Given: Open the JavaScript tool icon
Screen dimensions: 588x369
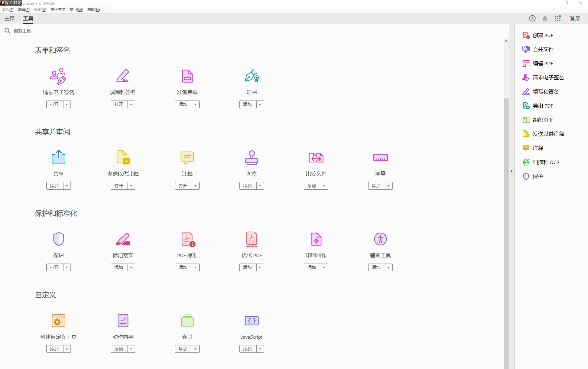Looking at the screenshot, I should (x=251, y=321).
